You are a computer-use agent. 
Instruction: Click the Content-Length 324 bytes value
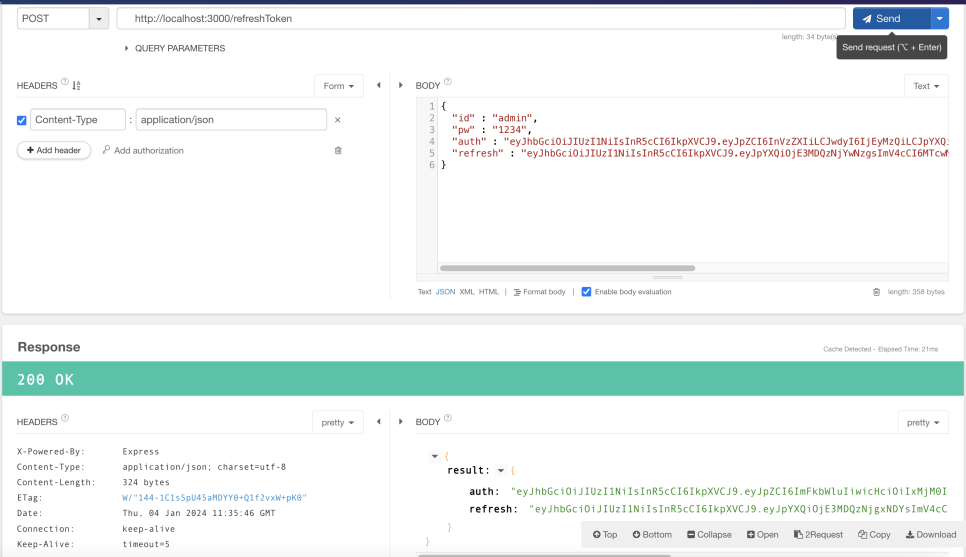click(146, 482)
